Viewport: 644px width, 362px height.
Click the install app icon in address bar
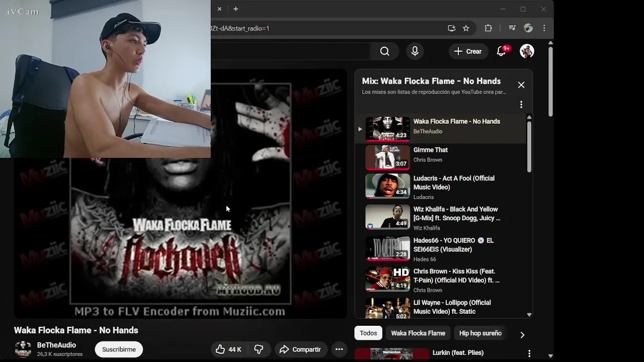click(x=451, y=28)
